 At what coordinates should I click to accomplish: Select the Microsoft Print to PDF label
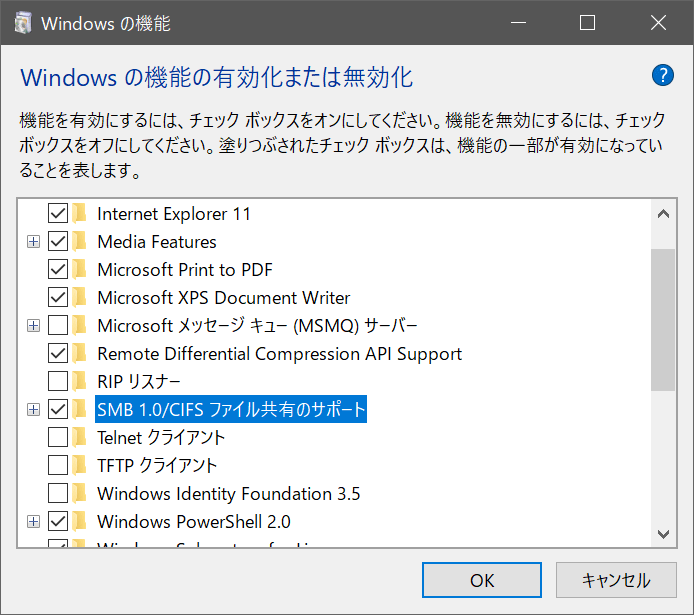click(185, 269)
